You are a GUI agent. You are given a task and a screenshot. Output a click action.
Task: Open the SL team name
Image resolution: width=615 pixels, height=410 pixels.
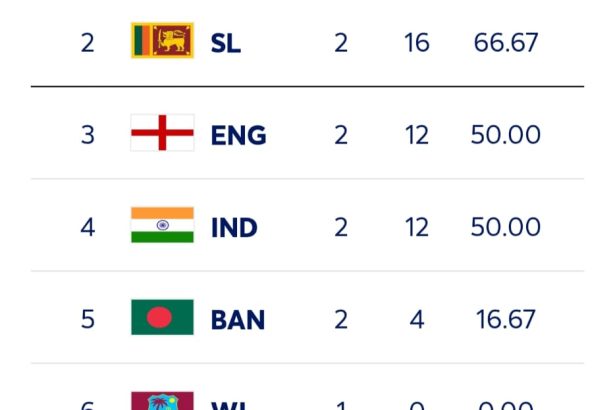[x=226, y=43]
